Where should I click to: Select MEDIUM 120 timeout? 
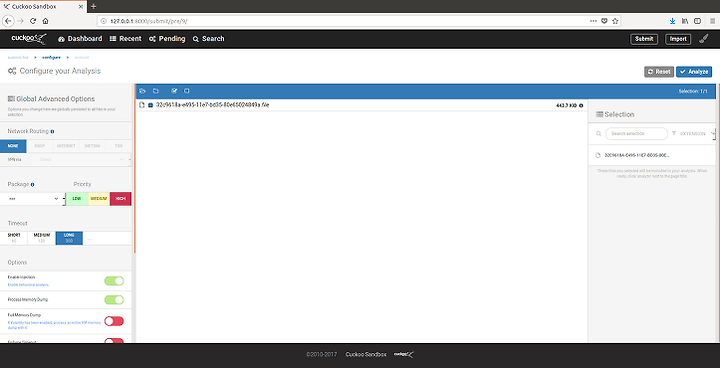pyautogui.click(x=42, y=238)
